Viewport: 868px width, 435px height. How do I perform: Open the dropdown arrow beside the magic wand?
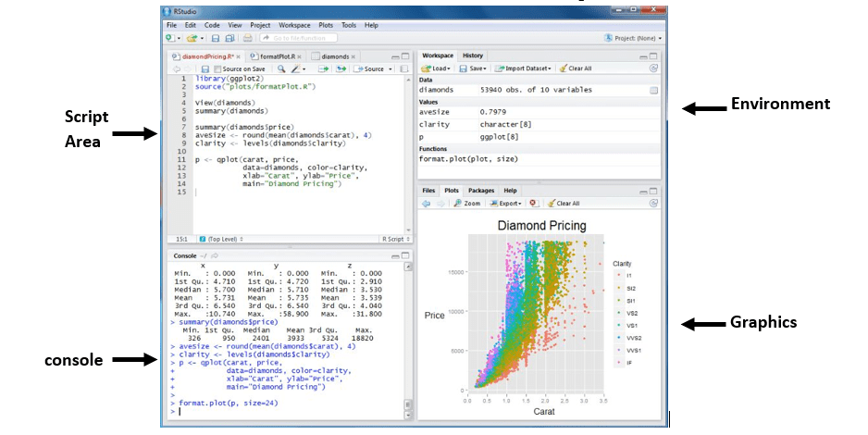point(304,69)
